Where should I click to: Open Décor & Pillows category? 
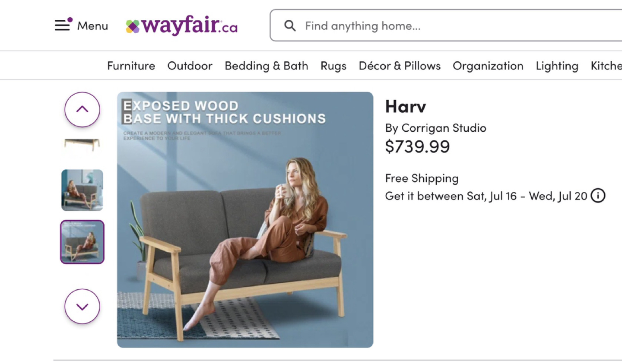[x=400, y=66]
